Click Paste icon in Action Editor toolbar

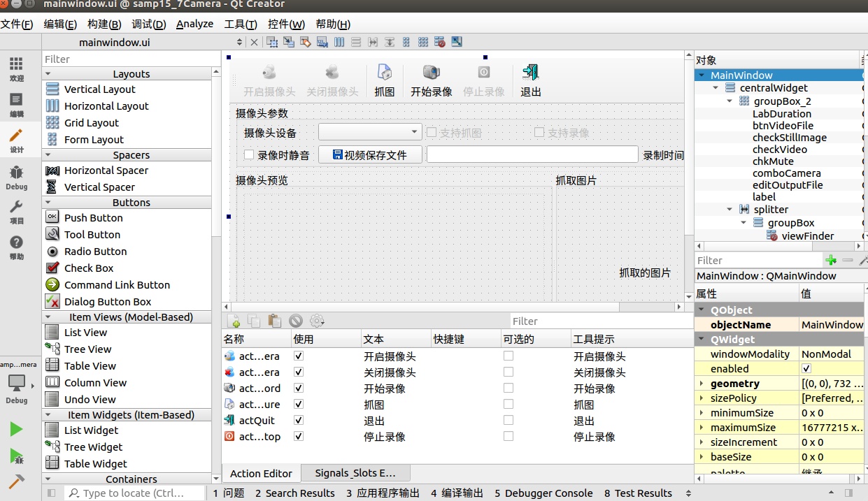275,321
